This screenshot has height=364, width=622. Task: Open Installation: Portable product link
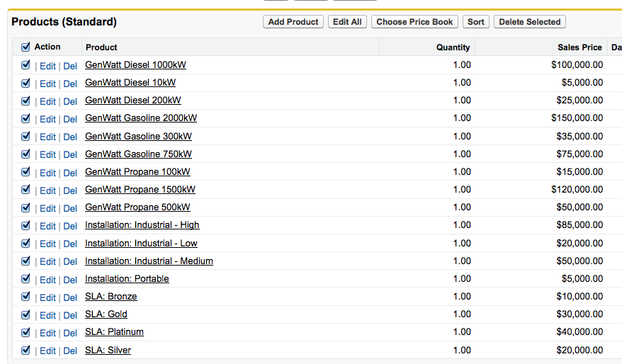pyautogui.click(x=127, y=279)
